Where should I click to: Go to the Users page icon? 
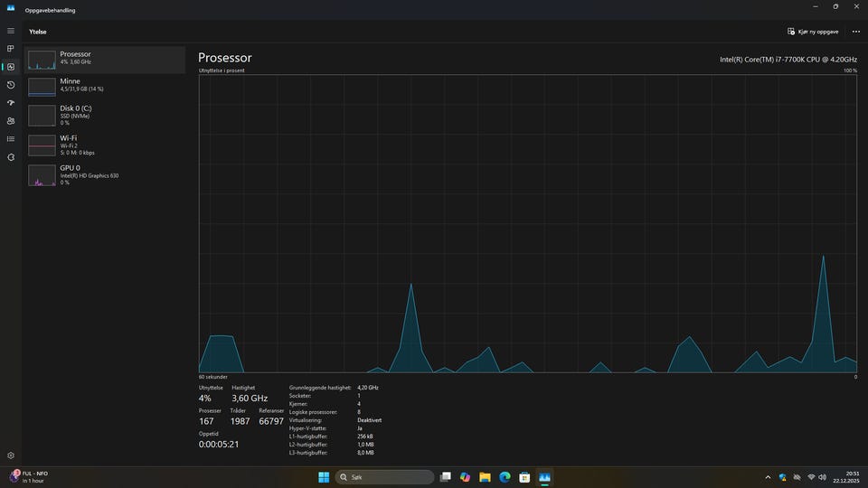coord(11,121)
